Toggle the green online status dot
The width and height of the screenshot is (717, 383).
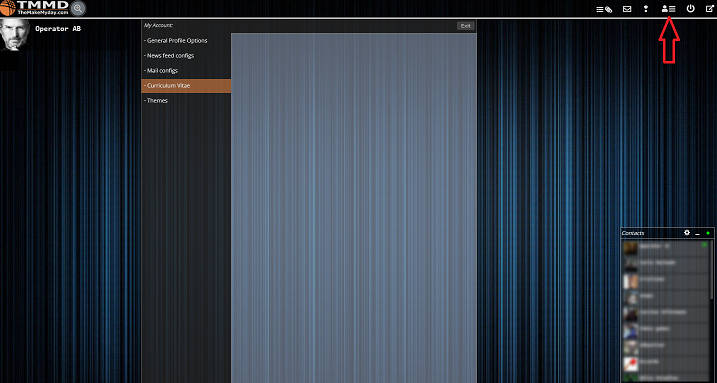(x=708, y=233)
